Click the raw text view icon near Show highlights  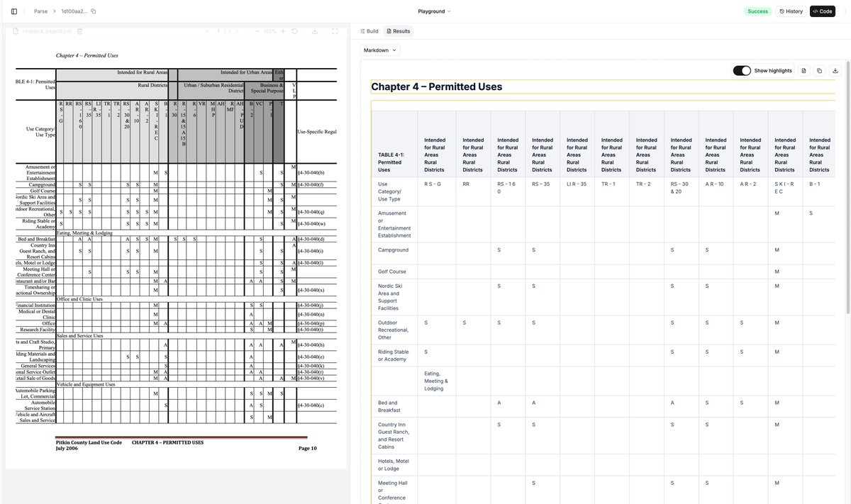(803, 71)
